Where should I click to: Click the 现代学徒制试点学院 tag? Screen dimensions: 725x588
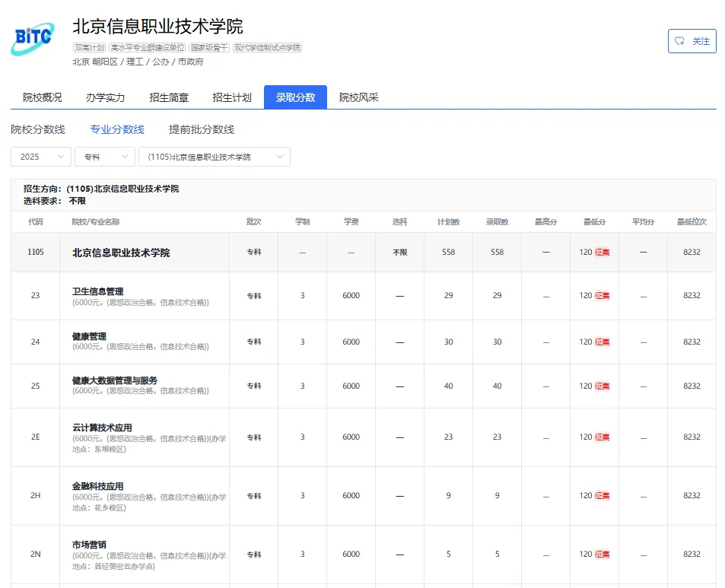[x=267, y=48]
